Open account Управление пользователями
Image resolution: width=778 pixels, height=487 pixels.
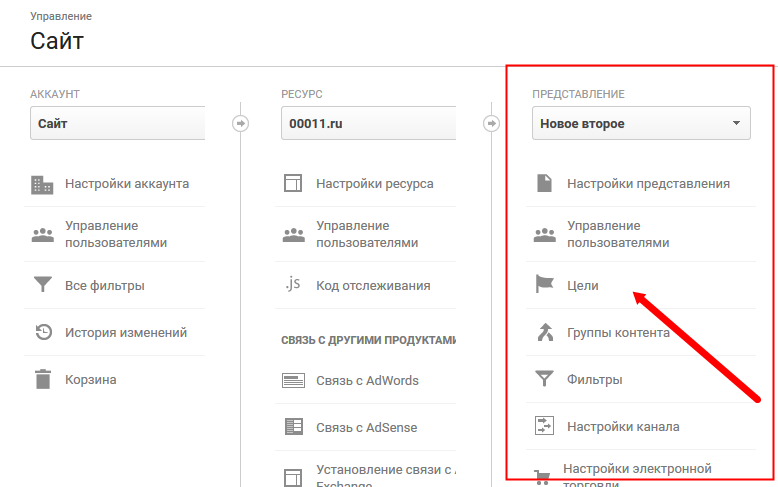point(115,234)
